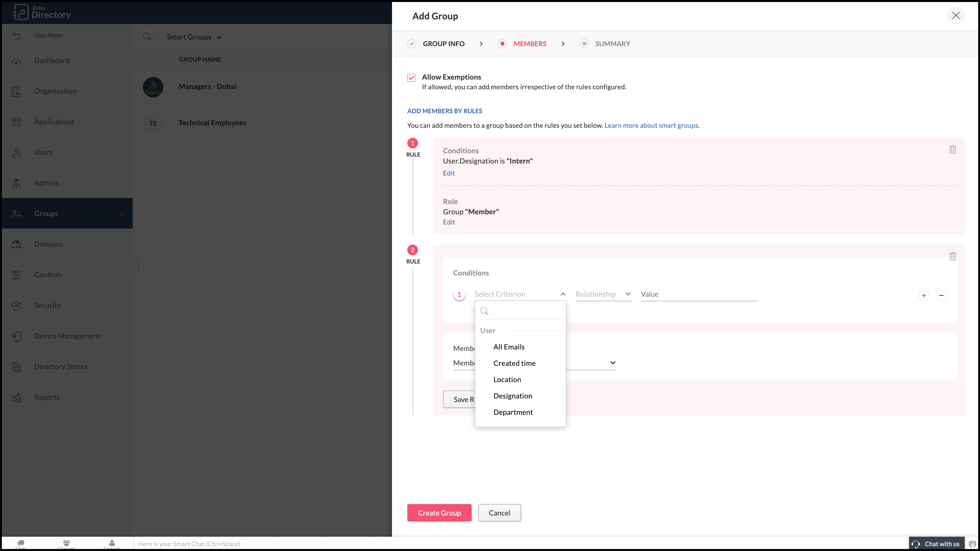Go to the Summary step

[612, 44]
